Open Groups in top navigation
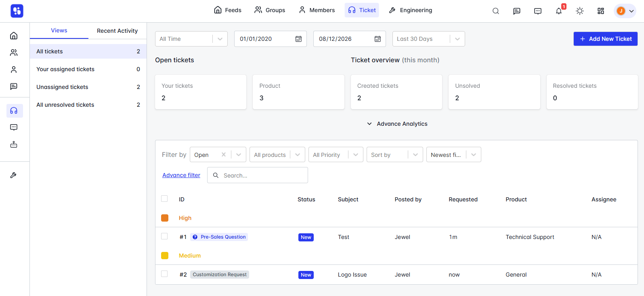644x296 pixels. coord(270,10)
